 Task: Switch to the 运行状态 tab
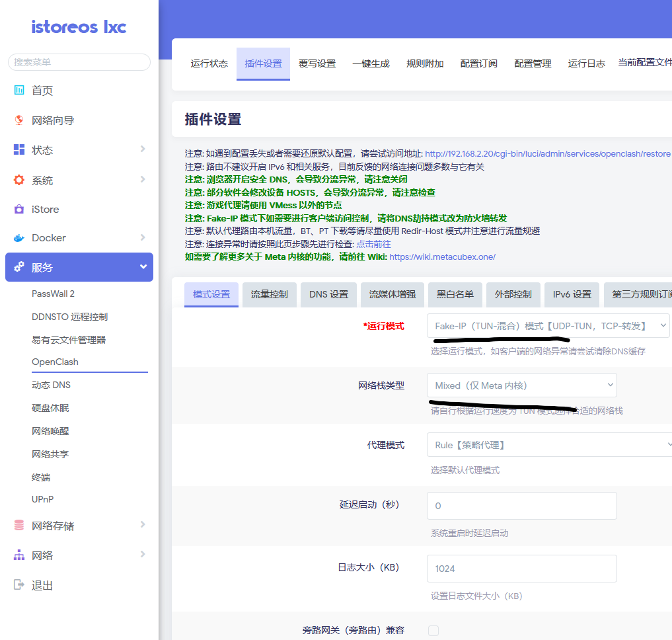pyautogui.click(x=209, y=64)
